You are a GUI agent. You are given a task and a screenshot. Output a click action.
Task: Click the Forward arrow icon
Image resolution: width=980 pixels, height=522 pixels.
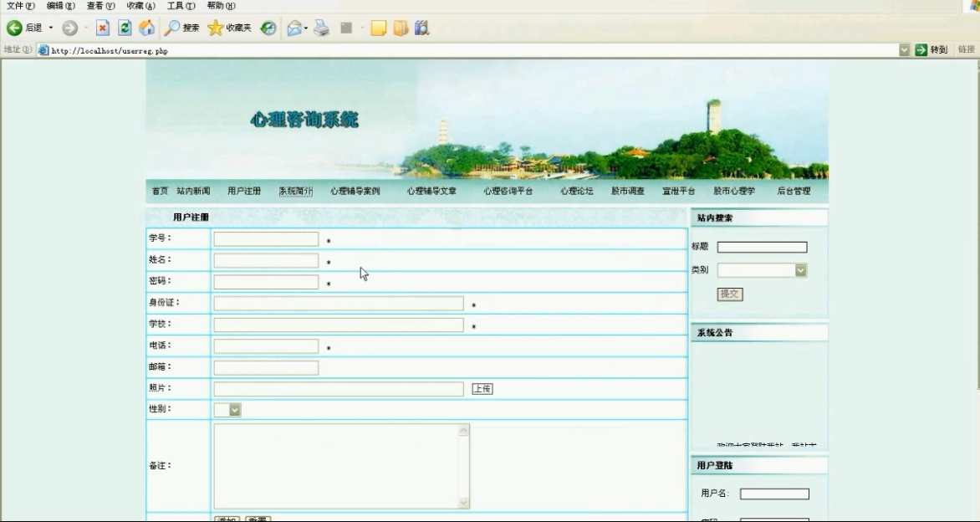pos(70,28)
